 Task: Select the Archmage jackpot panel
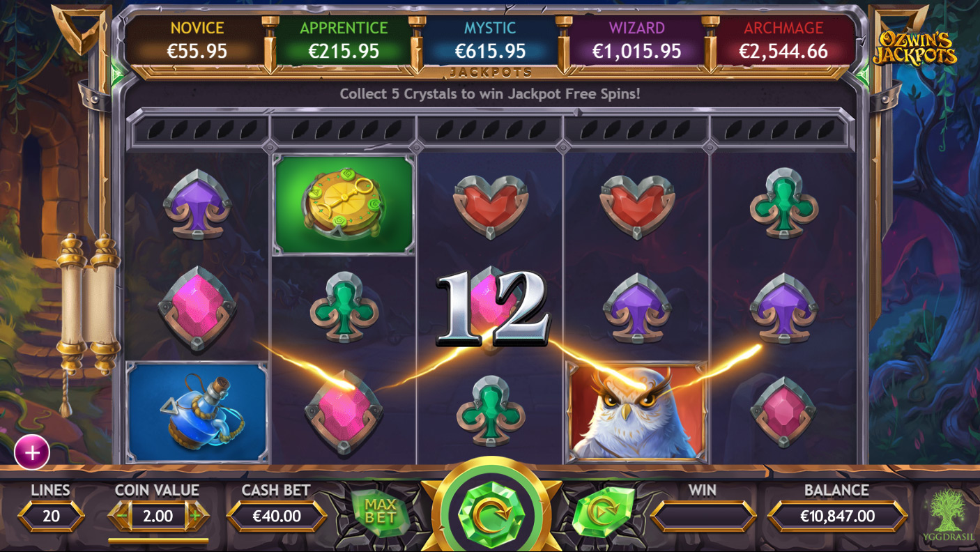[783, 41]
